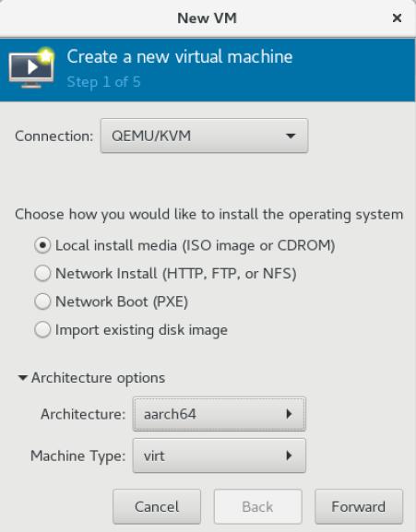Open the virt machine type dropdown

point(220,455)
